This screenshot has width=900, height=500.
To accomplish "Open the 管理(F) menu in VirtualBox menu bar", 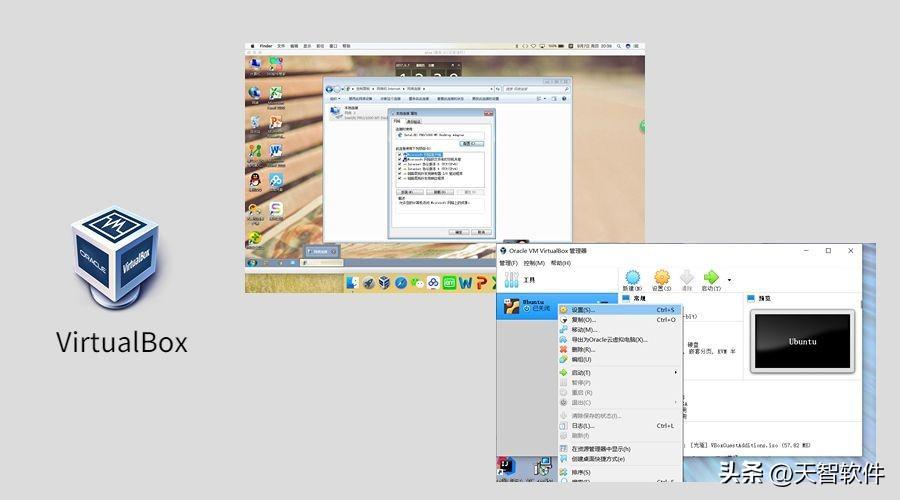I will pyautogui.click(x=509, y=263).
